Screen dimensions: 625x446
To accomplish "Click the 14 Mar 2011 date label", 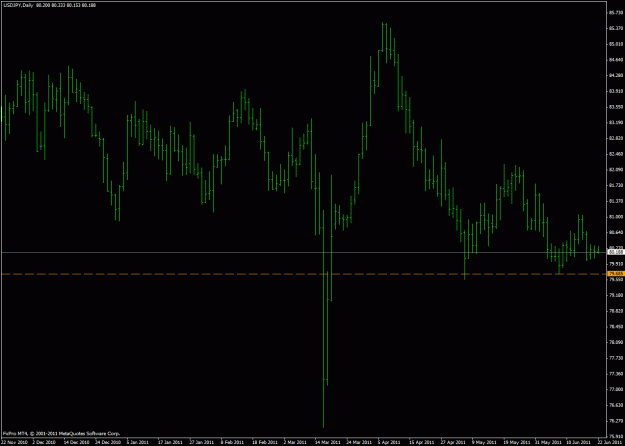I will 327,442.
